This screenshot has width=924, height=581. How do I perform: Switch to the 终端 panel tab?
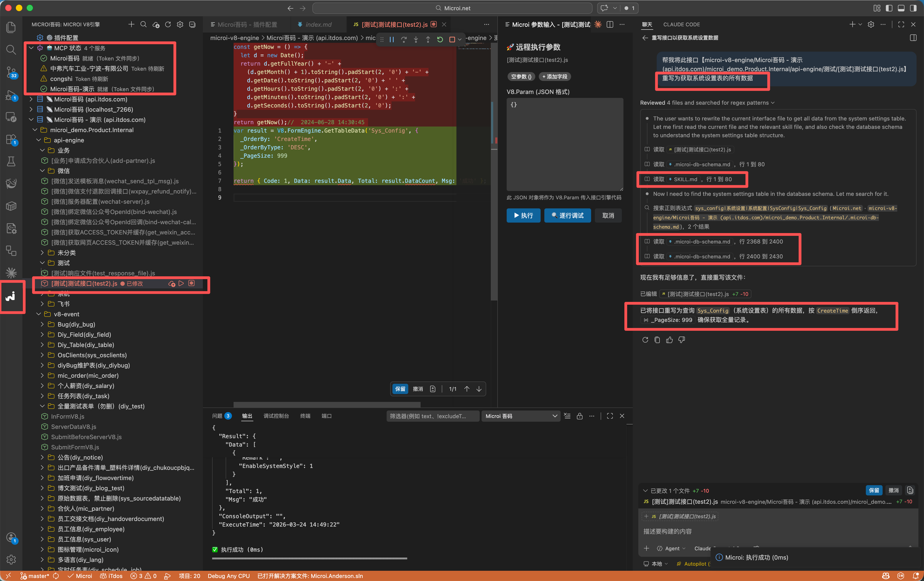pos(305,416)
